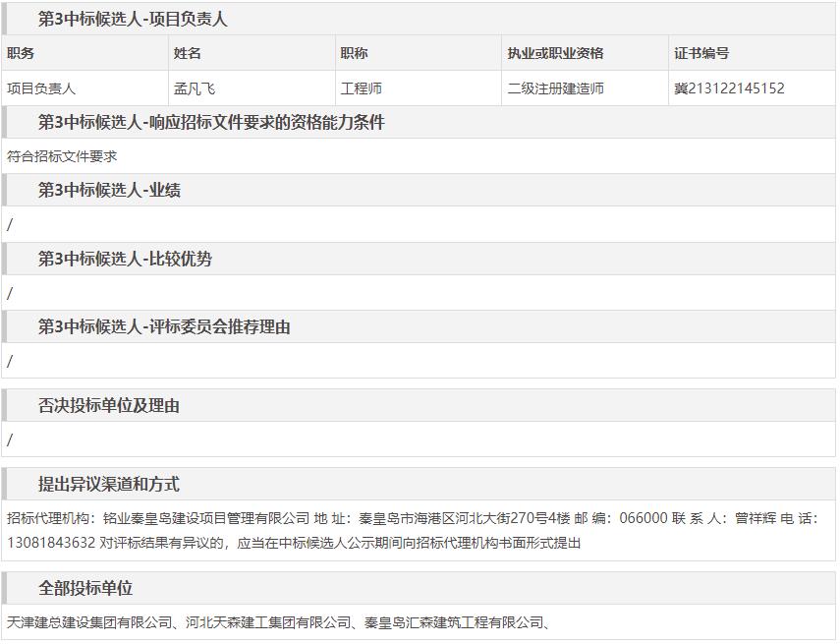Click the 姓名 column header

pyautogui.click(x=188, y=53)
